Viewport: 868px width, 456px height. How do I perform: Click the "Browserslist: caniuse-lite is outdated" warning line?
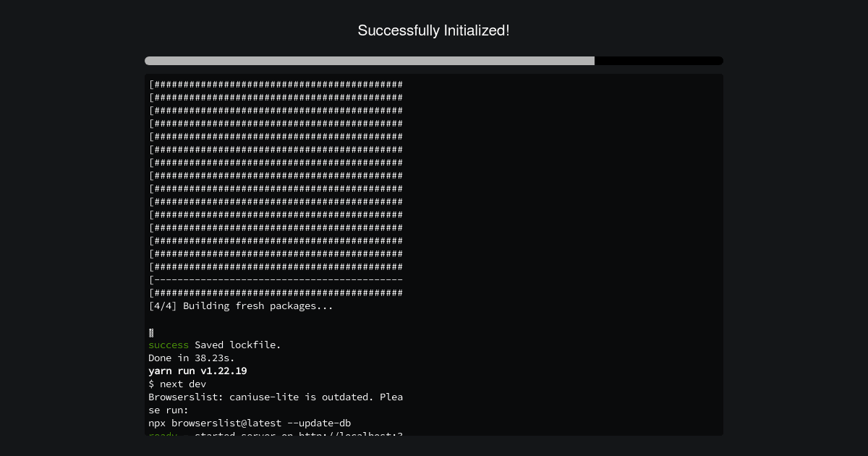(276, 397)
